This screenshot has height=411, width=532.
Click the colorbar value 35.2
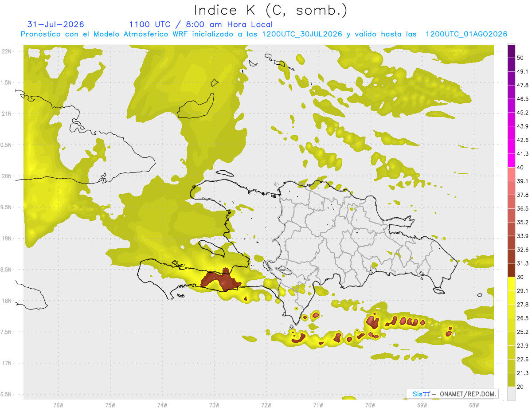click(x=523, y=222)
